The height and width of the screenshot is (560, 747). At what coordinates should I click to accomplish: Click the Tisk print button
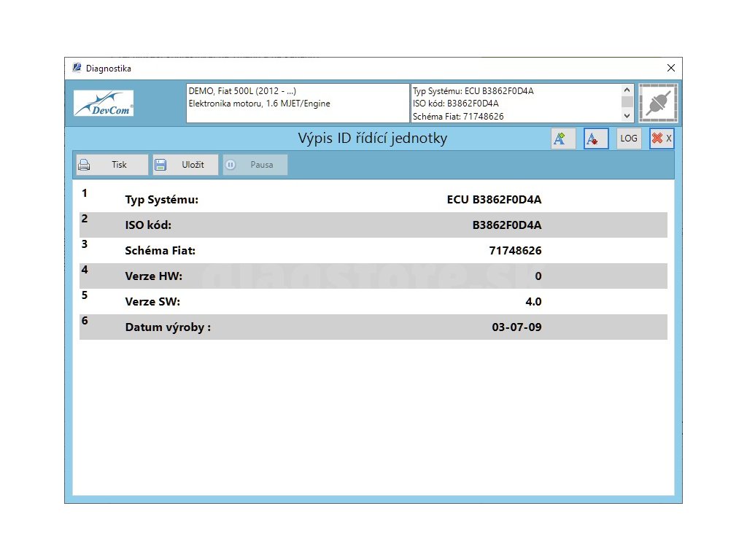112,165
